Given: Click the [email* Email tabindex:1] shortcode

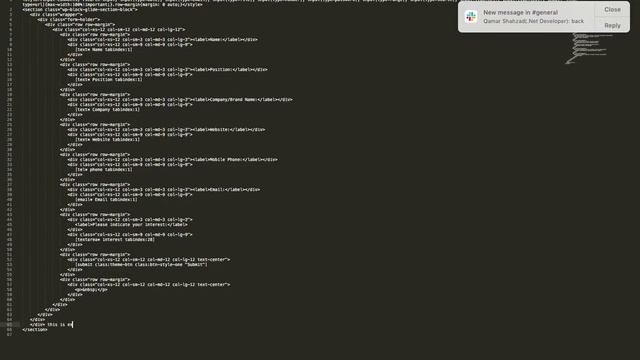Looking at the screenshot, I should [106, 200].
